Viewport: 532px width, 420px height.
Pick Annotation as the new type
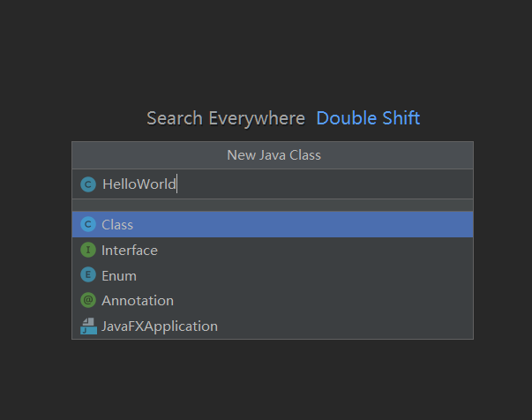[x=138, y=301]
